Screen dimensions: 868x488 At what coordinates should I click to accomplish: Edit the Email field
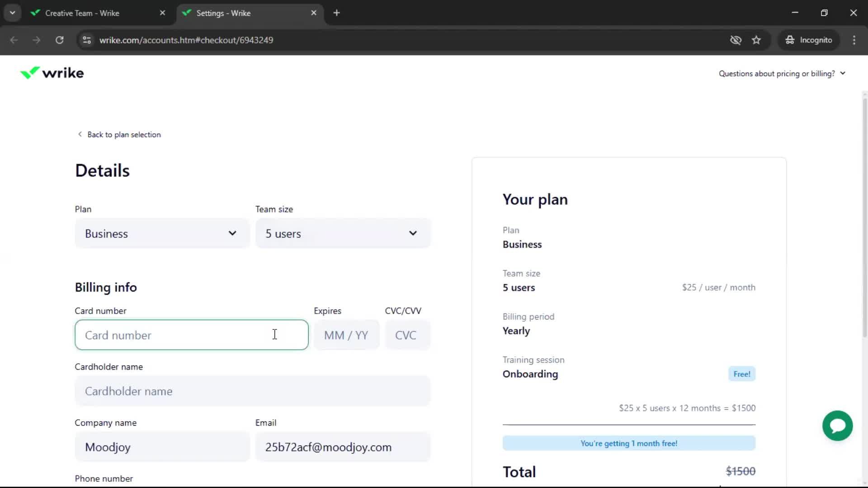(x=343, y=447)
